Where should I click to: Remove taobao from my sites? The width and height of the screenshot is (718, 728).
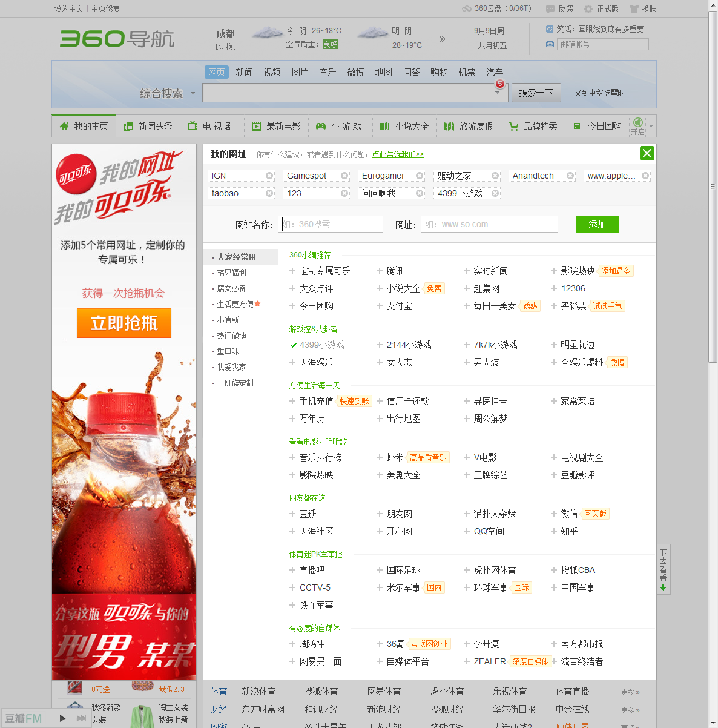click(269, 193)
